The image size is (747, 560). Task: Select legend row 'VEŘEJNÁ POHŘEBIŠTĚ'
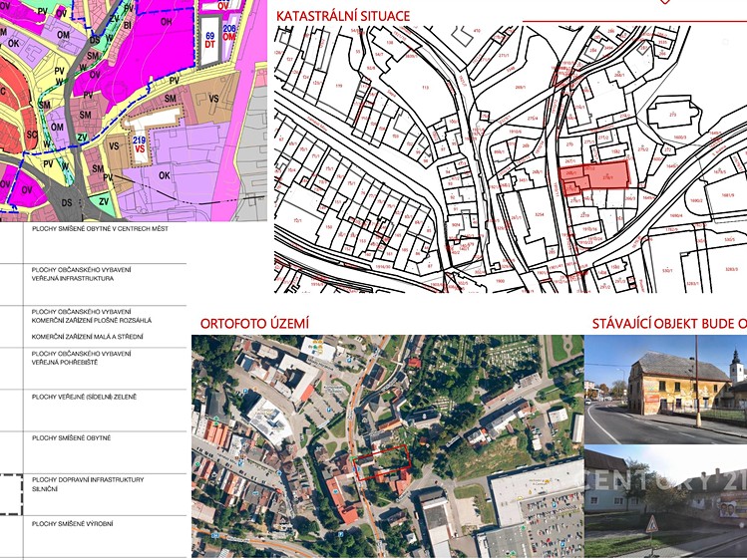(65, 362)
